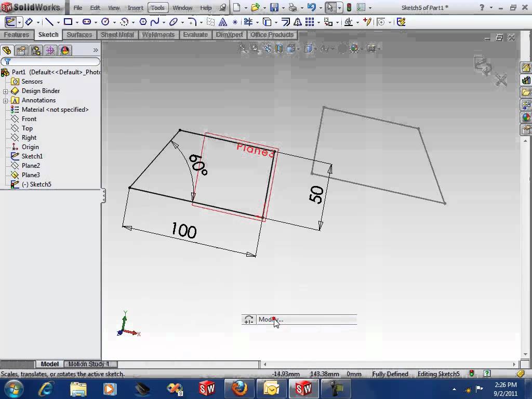Image resolution: width=532 pixels, height=399 pixels.
Task: Click Zoom to Fit in view toolbar
Action: (x=243, y=48)
